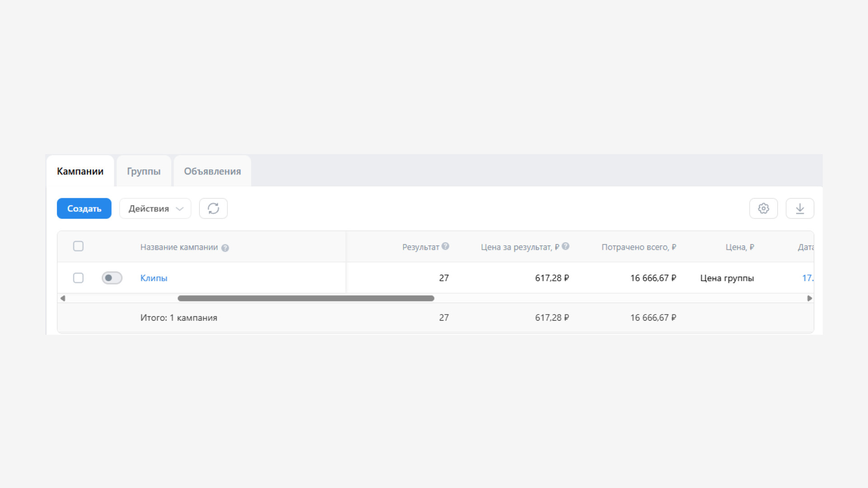868x488 pixels.
Task: Tick the checkbox for Клипы campaign
Action: pos(78,278)
